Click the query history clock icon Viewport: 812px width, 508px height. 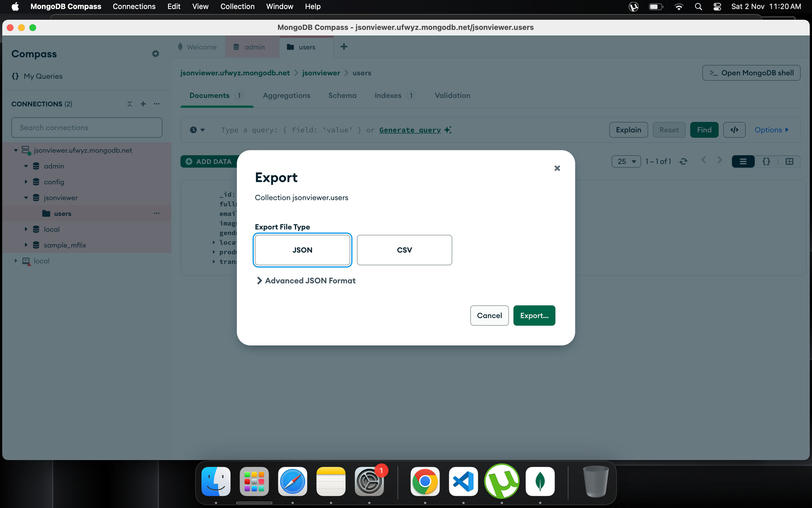click(x=193, y=130)
